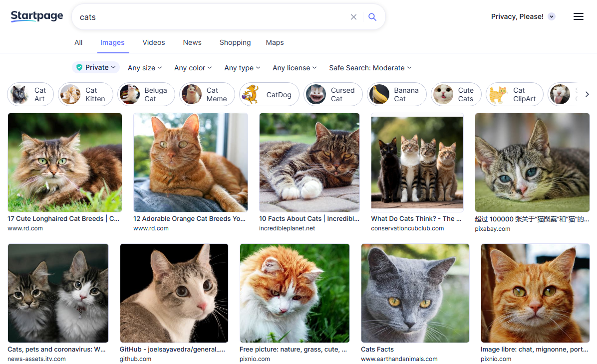The height and width of the screenshot is (364, 597).
Task: Click the magnifying glass search icon
Action: (372, 16)
